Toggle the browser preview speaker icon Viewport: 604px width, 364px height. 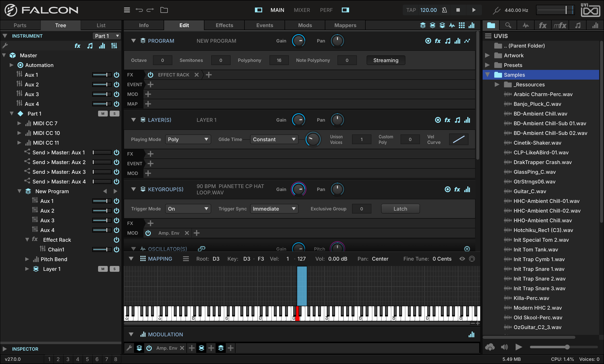504,347
